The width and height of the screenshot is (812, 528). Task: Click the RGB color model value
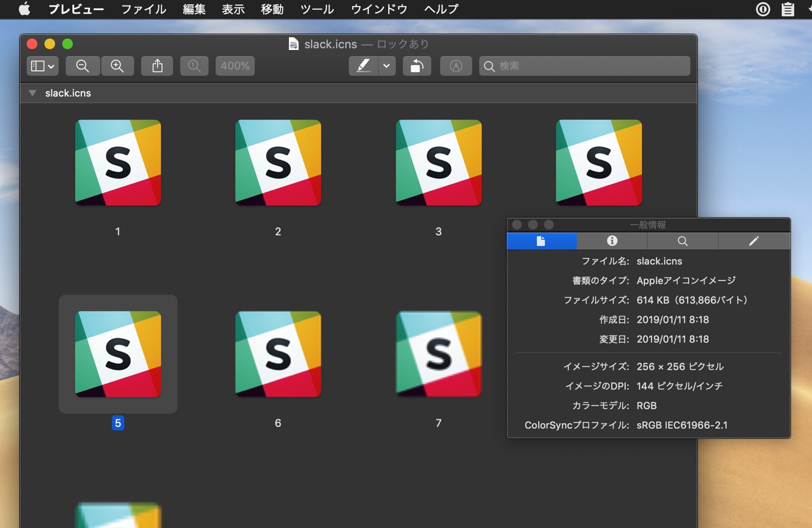[647, 406]
